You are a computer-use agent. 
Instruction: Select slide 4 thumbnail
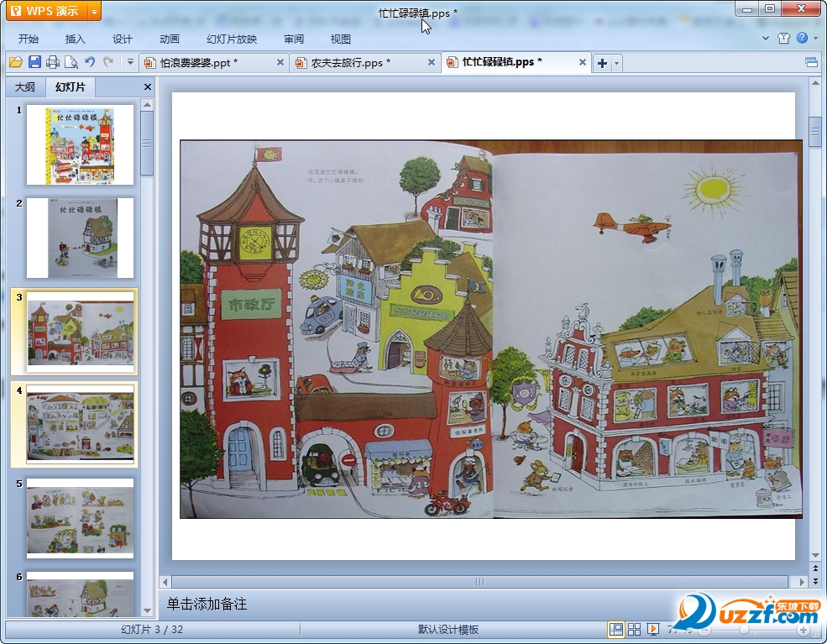click(80, 425)
